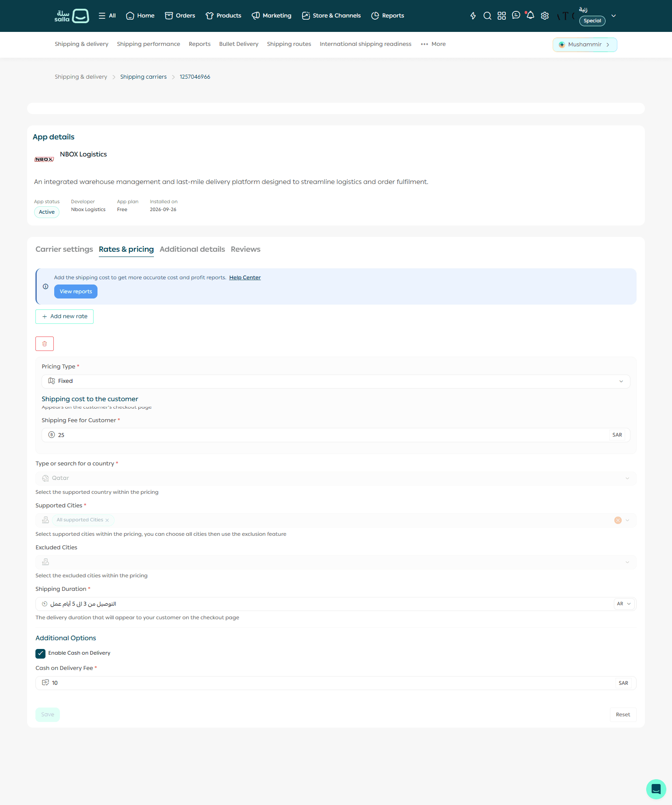Screen dimensions: 672x805
Task: Open the Products menu
Action: (x=223, y=16)
